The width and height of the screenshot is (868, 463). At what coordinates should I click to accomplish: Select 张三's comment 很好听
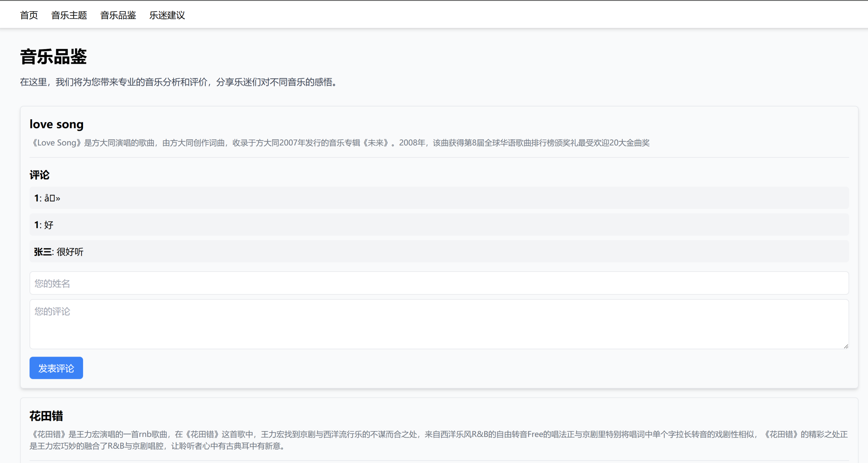click(x=70, y=252)
